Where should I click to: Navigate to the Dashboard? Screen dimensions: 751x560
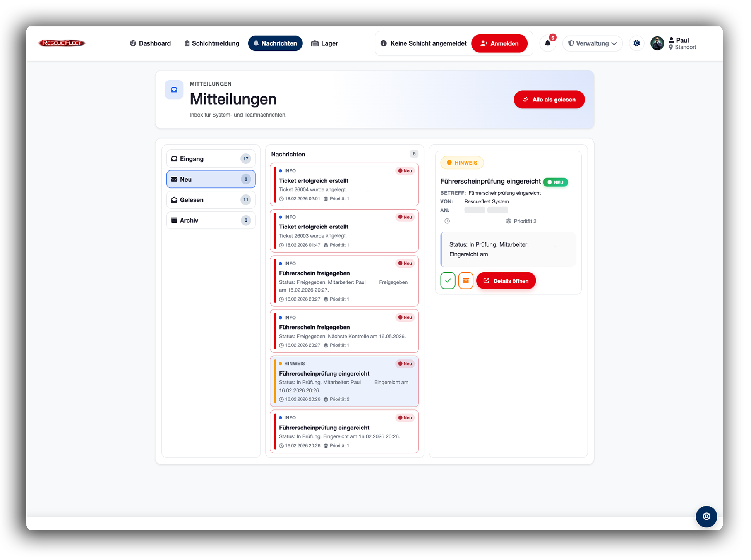click(x=150, y=43)
